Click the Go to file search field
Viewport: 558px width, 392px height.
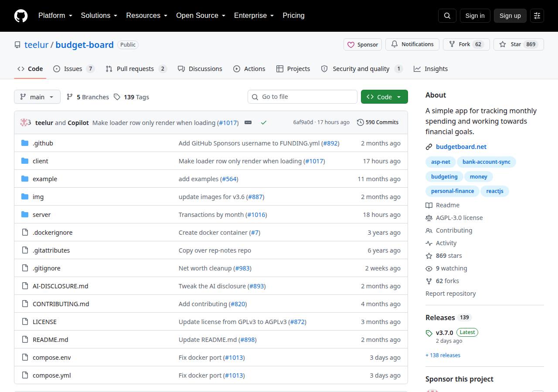coord(303,97)
